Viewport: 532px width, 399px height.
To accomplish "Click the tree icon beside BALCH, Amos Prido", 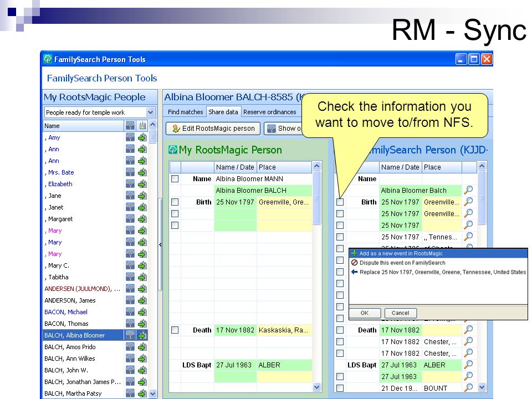I will (130, 347).
